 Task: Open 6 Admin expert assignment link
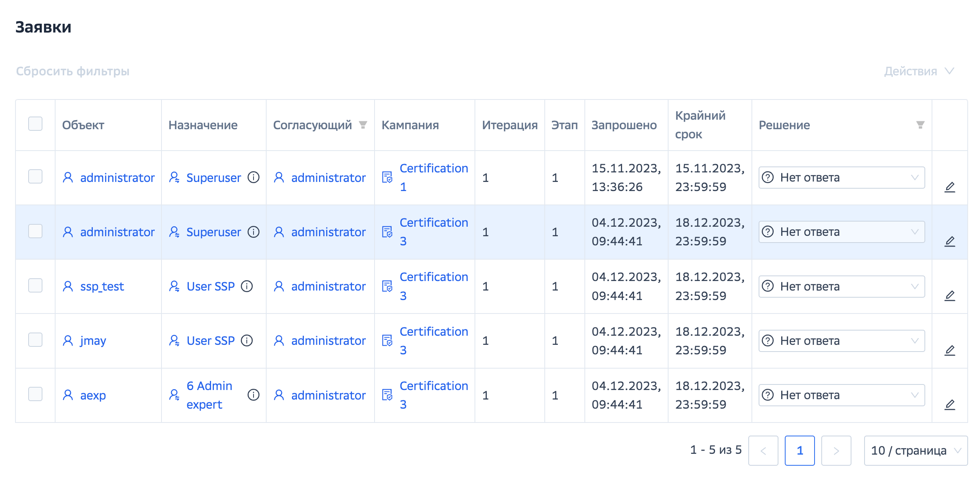[x=209, y=395]
